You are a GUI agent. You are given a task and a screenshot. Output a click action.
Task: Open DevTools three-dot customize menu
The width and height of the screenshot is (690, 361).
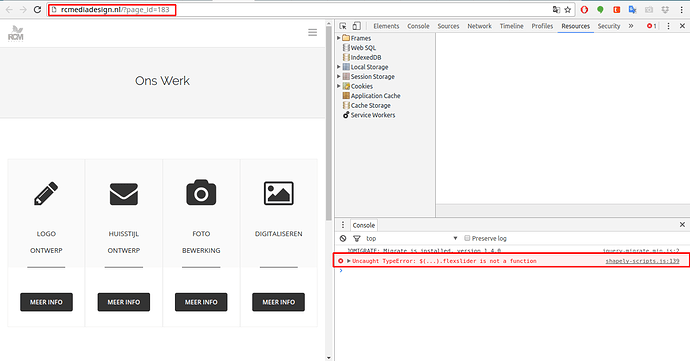tap(668, 26)
